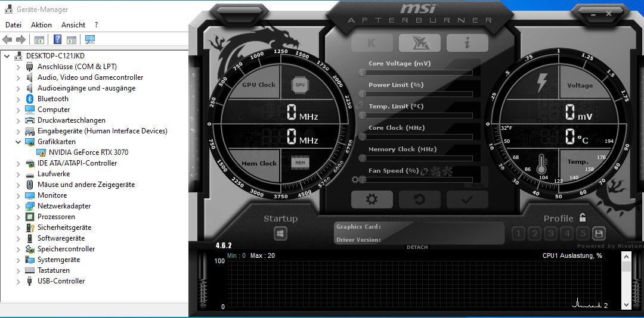Select the Systemgeräte tree item
Screen dimensions: 644x318
pos(58,260)
